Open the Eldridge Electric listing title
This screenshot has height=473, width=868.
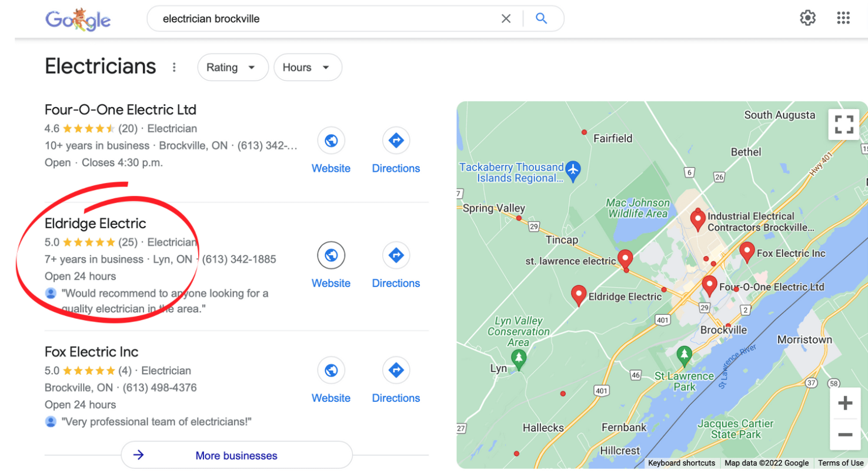pyautogui.click(x=95, y=224)
